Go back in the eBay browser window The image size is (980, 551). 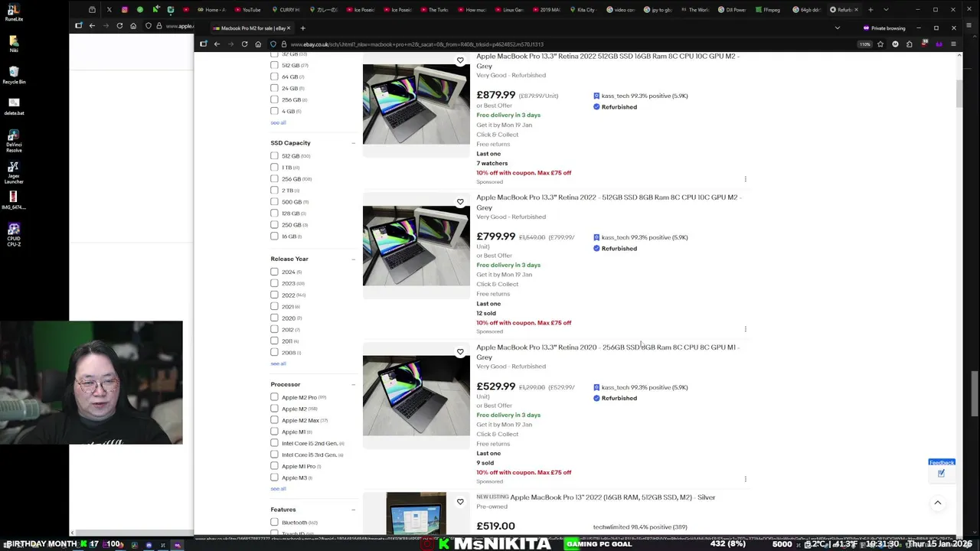pyautogui.click(x=217, y=44)
